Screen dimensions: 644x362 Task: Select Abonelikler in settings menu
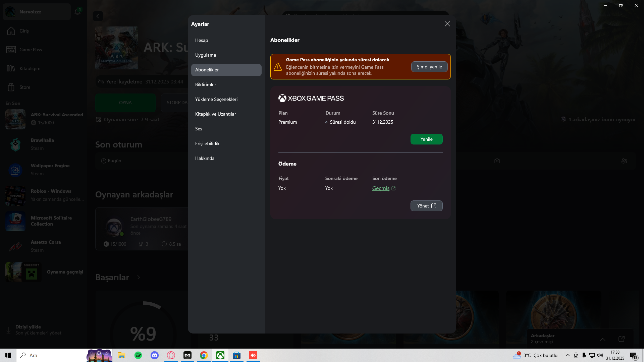226,70
